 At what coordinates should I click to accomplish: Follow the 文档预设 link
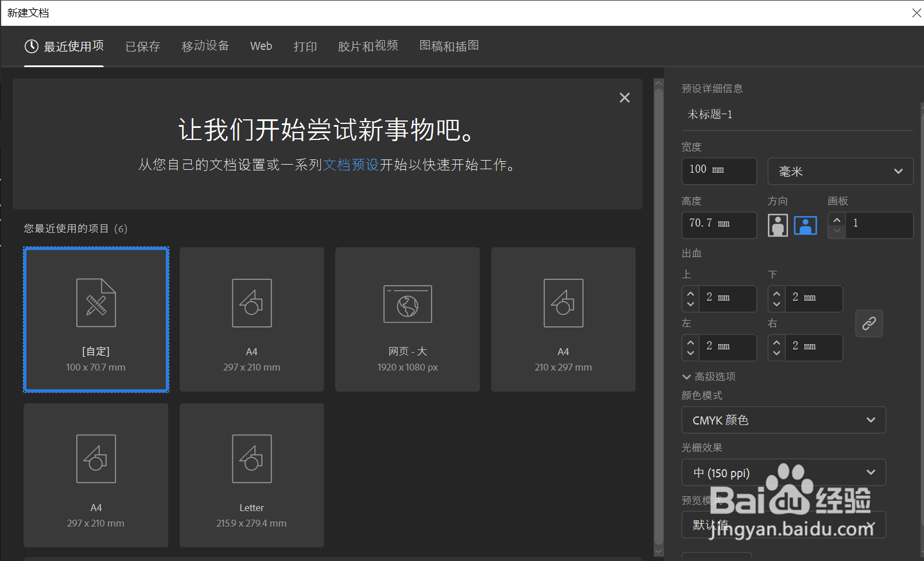coord(351,165)
